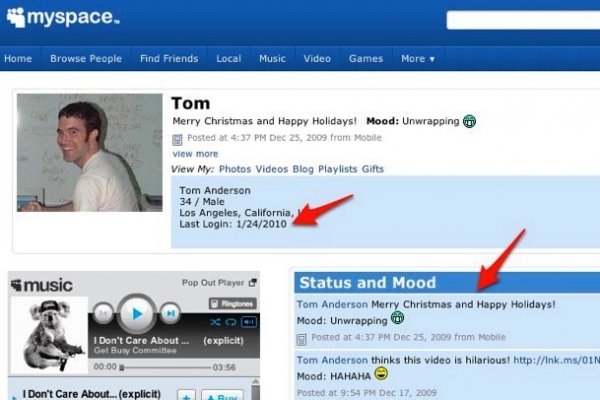This screenshot has height=400, width=600.
Task: Open Tom Anderson link on video status
Action: point(332,360)
